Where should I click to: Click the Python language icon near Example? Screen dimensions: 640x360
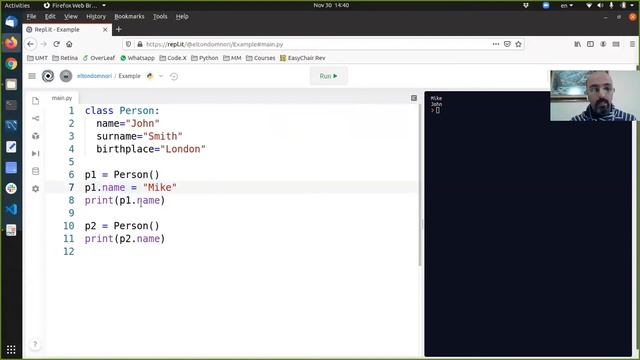(150, 76)
